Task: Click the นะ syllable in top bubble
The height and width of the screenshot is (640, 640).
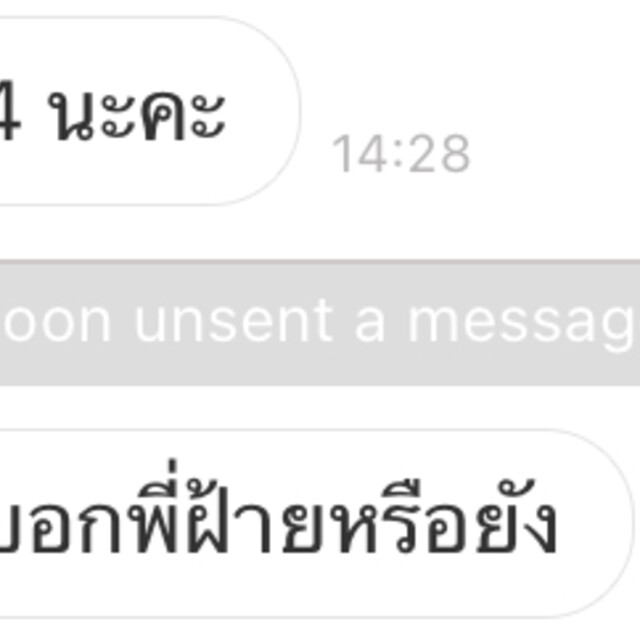Action: coord(92,116)
